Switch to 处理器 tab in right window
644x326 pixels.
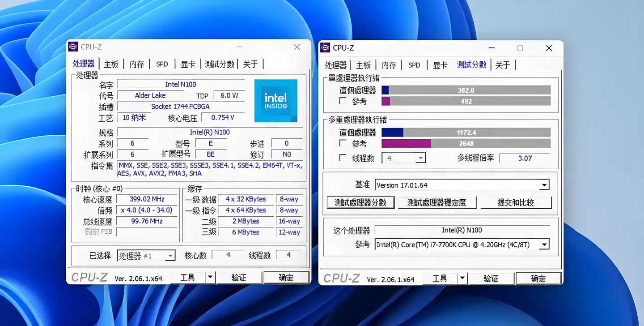(x=336, y=65)
